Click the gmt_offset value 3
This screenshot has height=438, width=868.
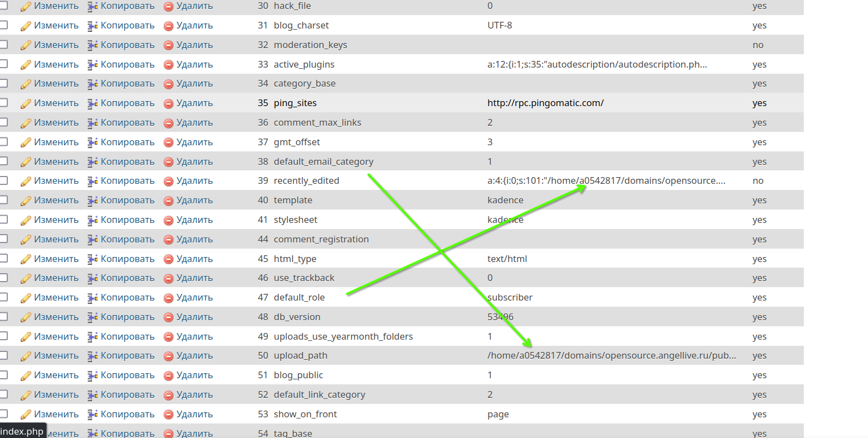point(490,142)
